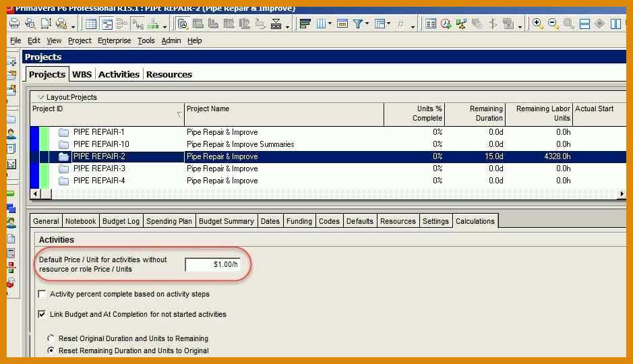Image resolution: width=633 pixels, height=364 pixels.
Task: Click the Print icon in the toolbar
Action: coord(14,24)
